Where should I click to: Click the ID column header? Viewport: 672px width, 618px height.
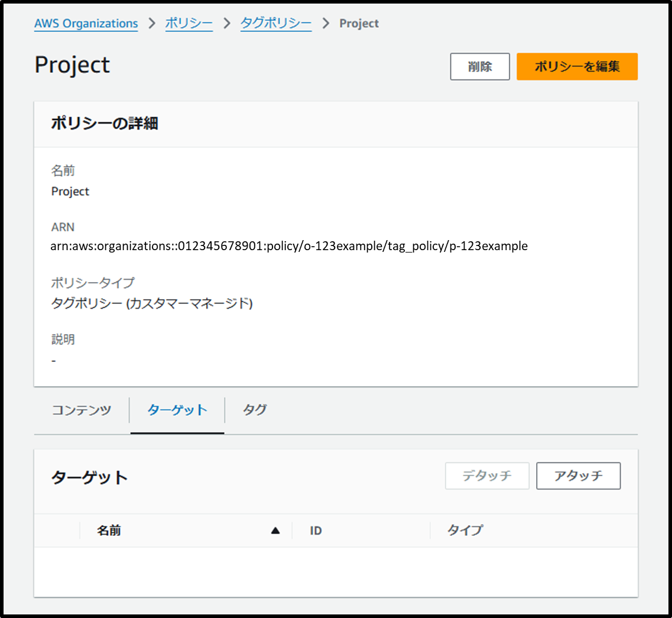(x=316, y=530)
